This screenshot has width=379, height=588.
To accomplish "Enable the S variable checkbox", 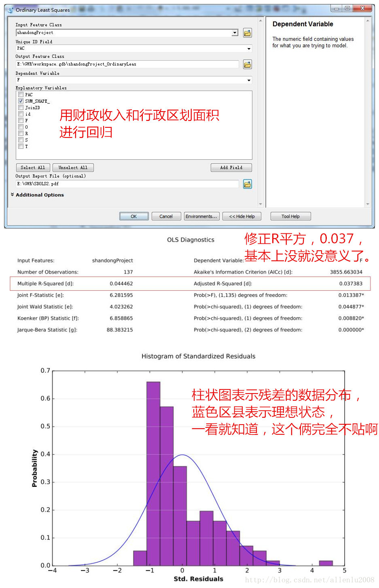I will [21, 140].
